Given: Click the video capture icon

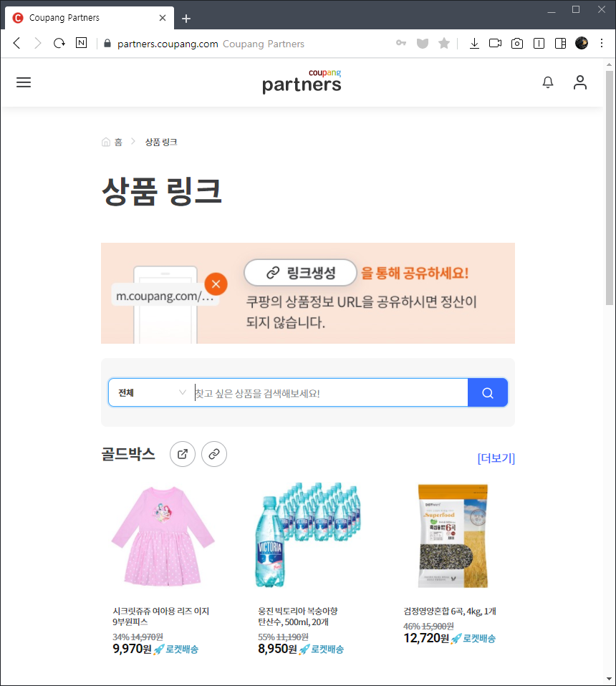Looking at the screenshot, I should coord(495,43).
